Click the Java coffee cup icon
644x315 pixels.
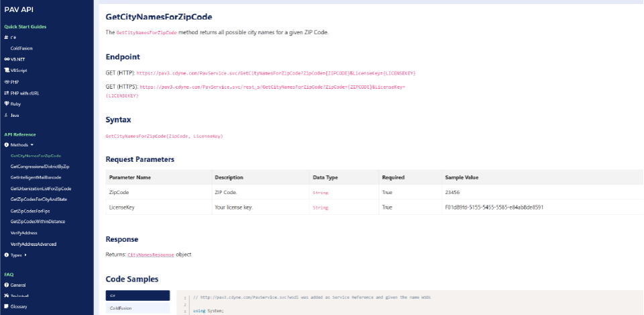(6, 115)
